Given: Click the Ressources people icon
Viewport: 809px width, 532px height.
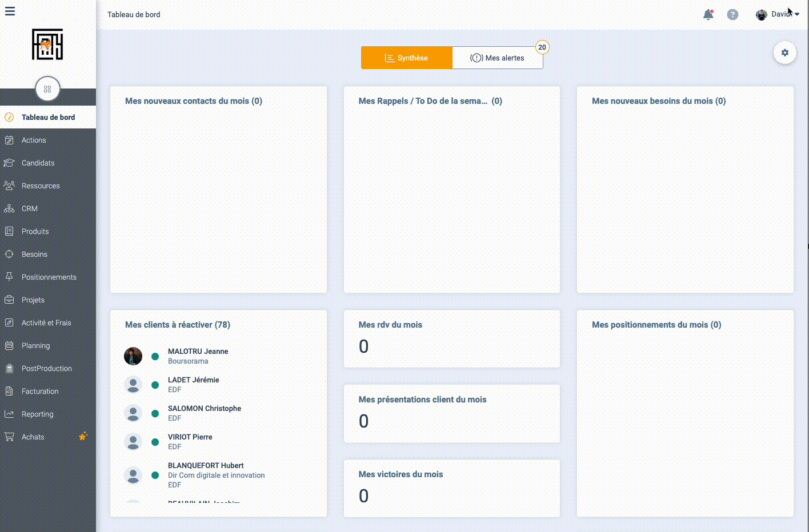Looking at the screenshot, I should 9,186.
